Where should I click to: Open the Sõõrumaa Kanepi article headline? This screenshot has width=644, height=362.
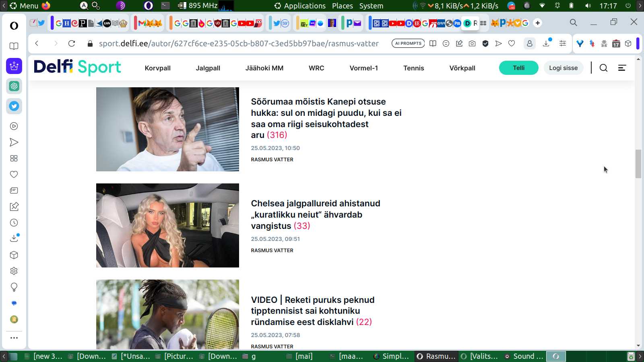click(326, 118)
